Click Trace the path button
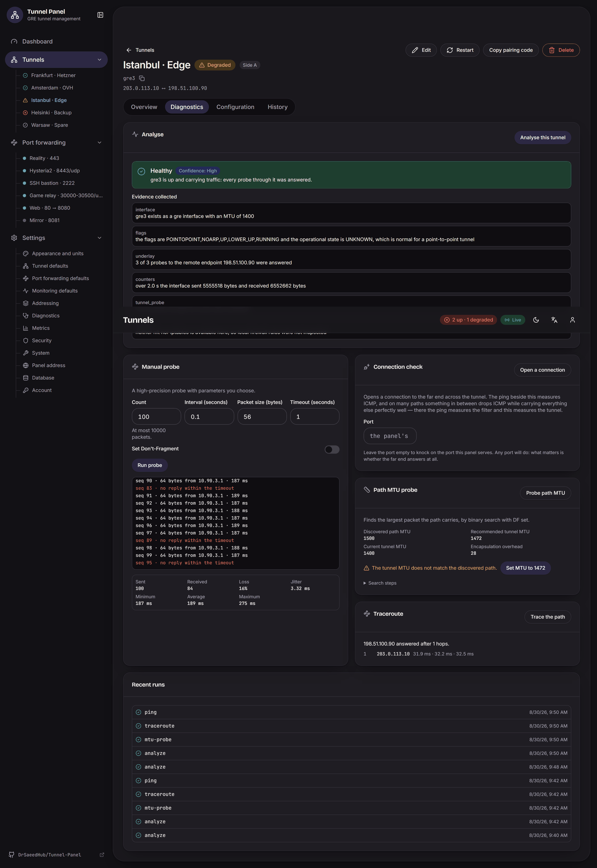Screen dimensions: 597x868 pos(547,617)
